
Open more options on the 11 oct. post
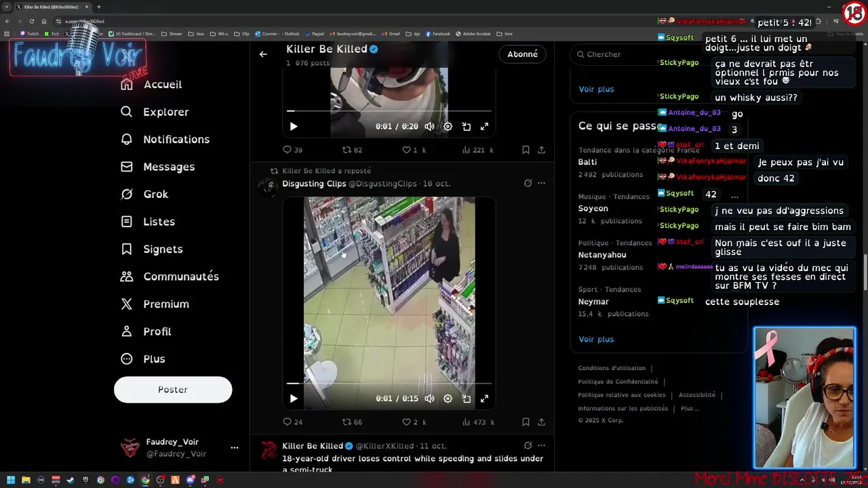coord(541,445)
